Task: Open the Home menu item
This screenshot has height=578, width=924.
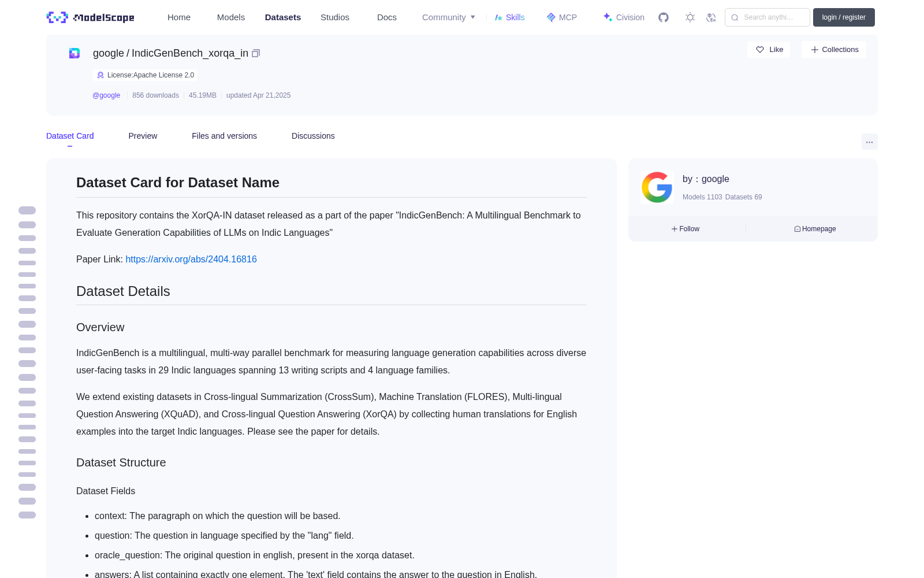Action: [x=179, y=17]
